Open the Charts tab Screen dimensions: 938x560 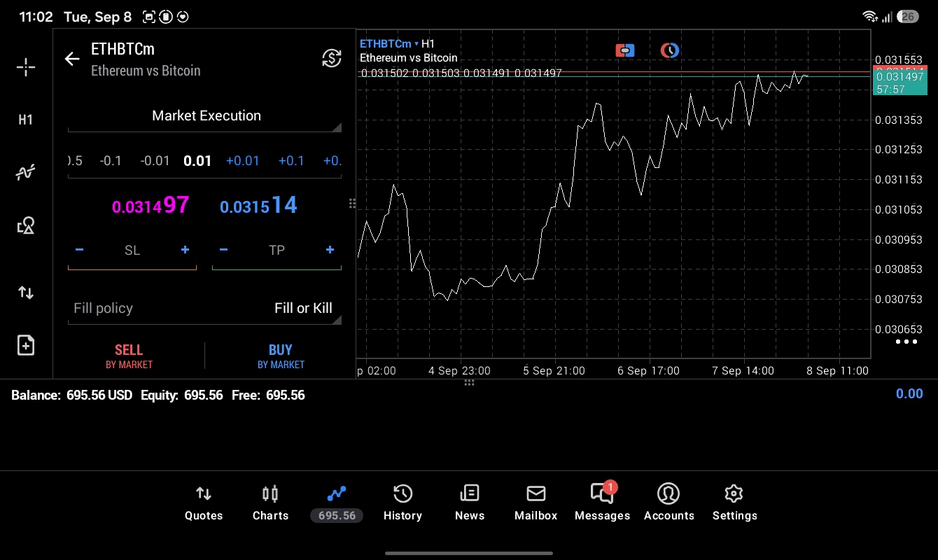pos(270,503)
